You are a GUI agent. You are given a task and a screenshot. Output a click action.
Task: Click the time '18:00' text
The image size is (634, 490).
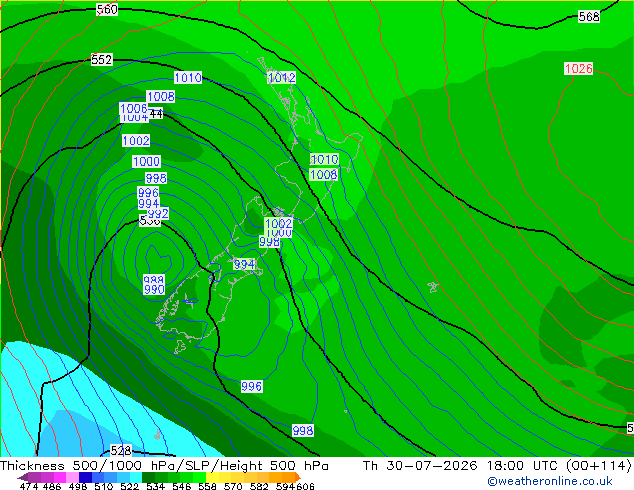click(506, 466)
